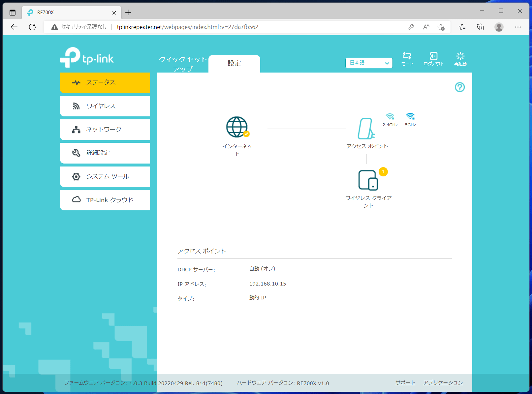Close the RE700X browser tab

pos(114,13)
